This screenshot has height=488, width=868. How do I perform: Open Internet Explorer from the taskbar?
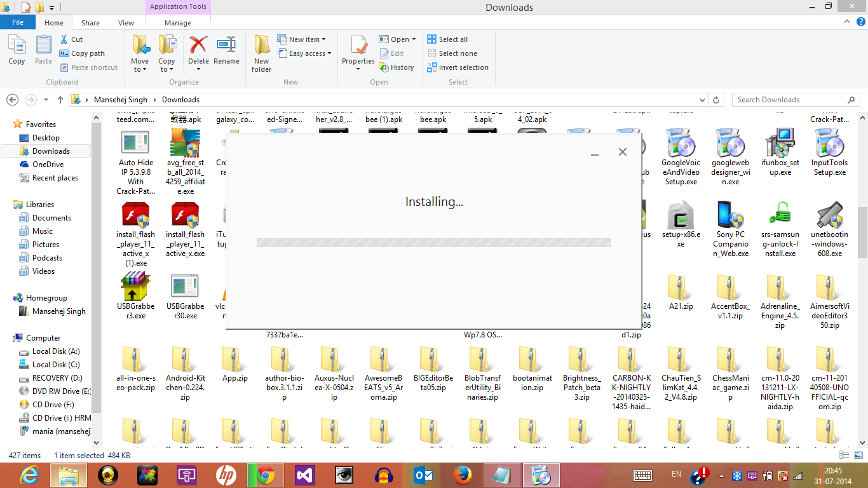coord(29,475)
